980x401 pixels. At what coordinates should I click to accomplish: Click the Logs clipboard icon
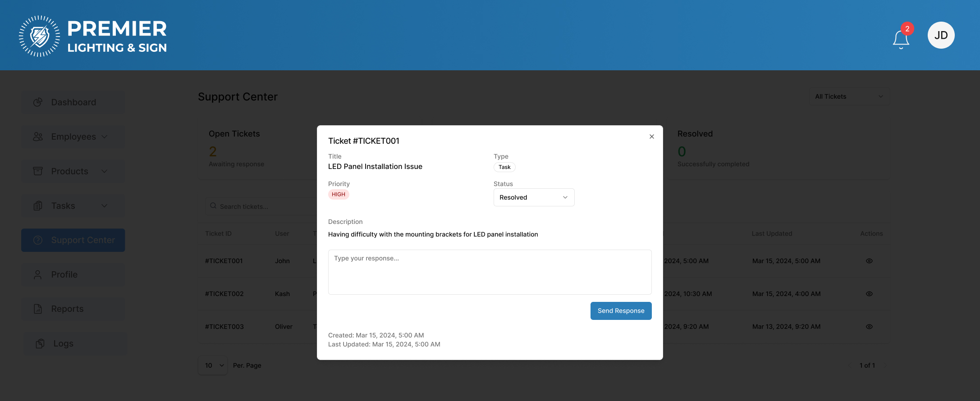point(40,344)
